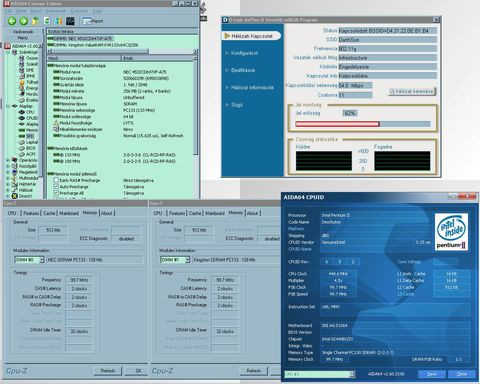Switch to Kedvencek tab in AIDA64 sidebar
This screenshot has width=480, height=384.
[23, 32]
